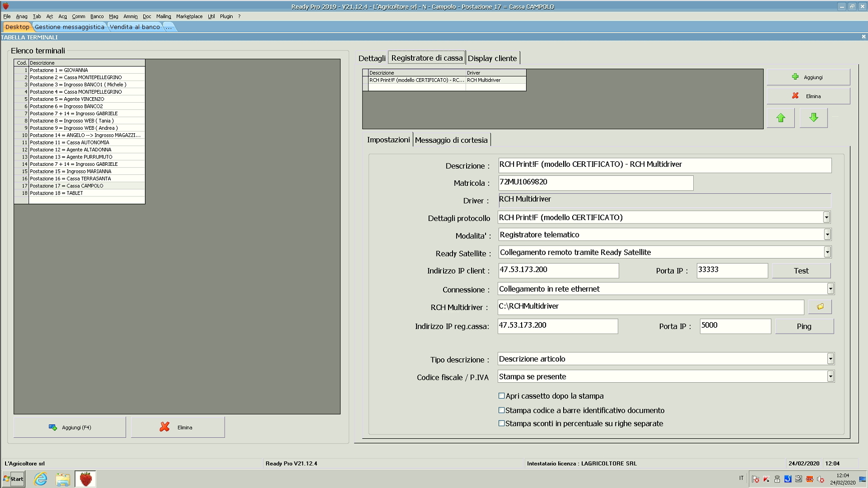Click the Test button
Image resolution: width=868 pixels, height=488 pixels.
[801, 271]
